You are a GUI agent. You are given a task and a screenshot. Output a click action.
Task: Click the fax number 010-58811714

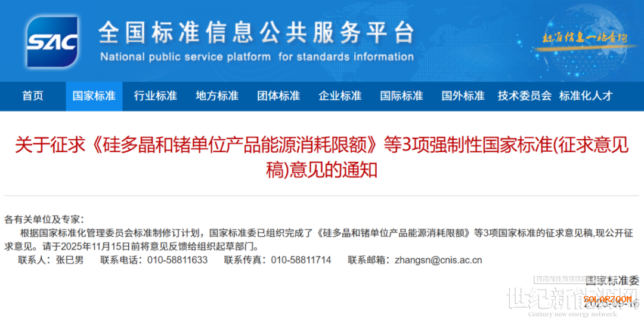click(301, 260)
